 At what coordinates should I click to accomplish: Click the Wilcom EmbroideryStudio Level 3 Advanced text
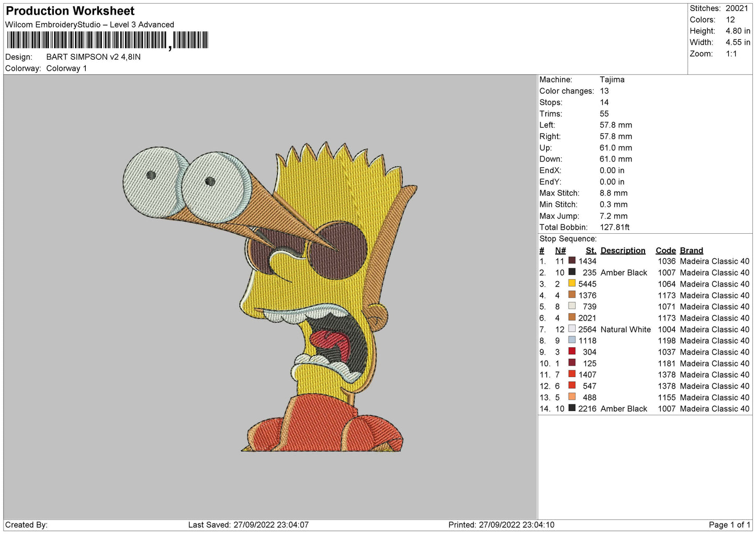click(x=89, y=25)
